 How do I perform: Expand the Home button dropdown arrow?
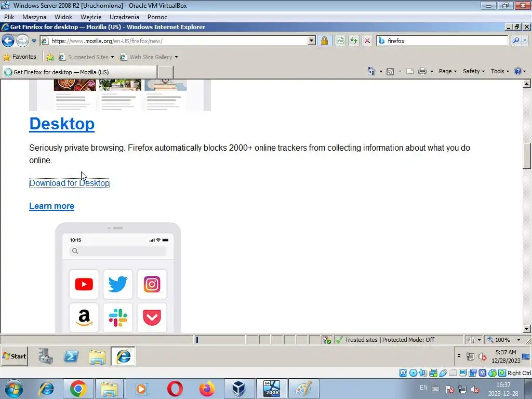381,71
